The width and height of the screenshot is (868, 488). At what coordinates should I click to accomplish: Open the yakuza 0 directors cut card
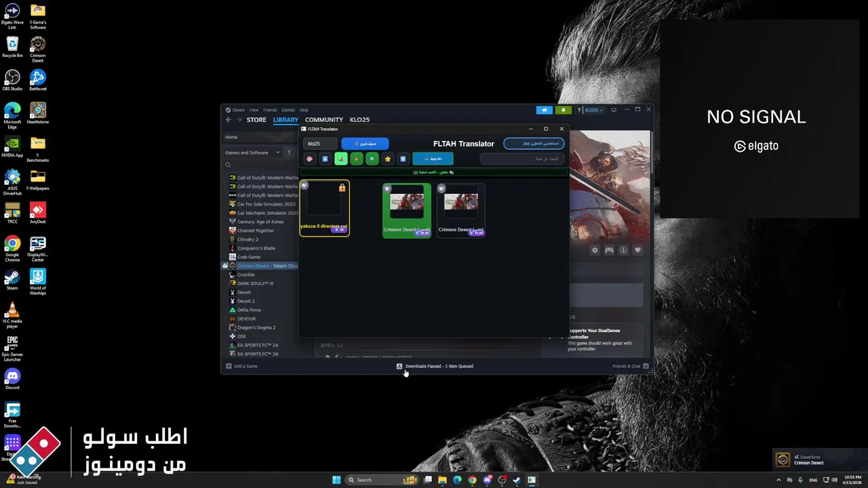325,208
